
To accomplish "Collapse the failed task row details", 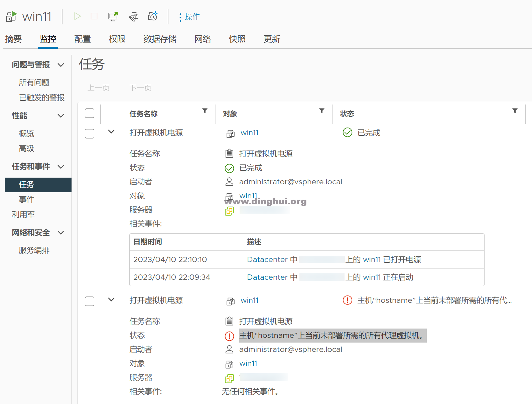I will [x=111, y=299].
